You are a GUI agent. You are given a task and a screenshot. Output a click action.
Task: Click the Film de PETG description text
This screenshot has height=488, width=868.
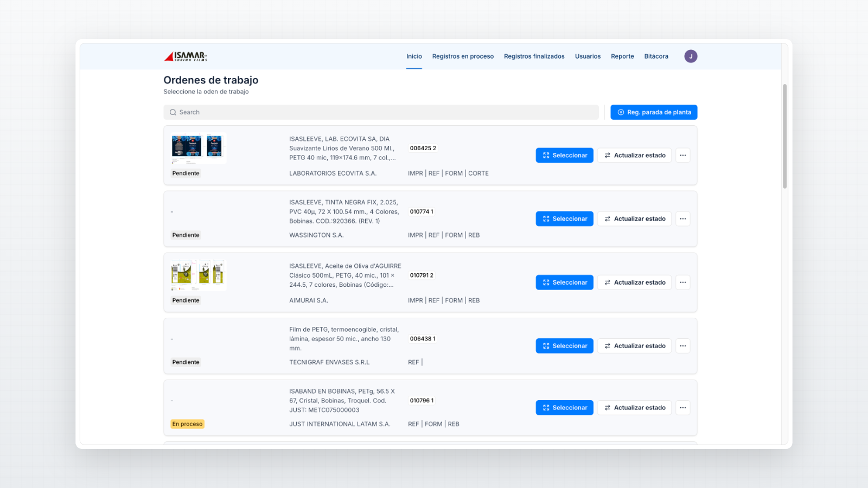[x=344, y=339]
